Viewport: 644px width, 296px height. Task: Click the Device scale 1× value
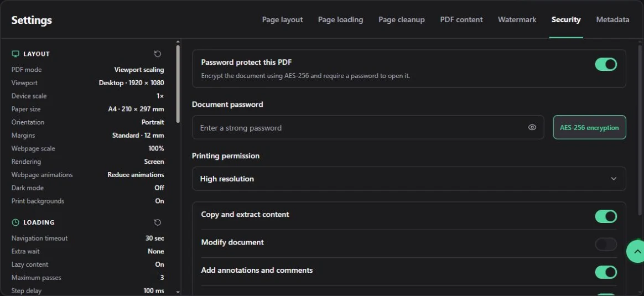[160, 96]
